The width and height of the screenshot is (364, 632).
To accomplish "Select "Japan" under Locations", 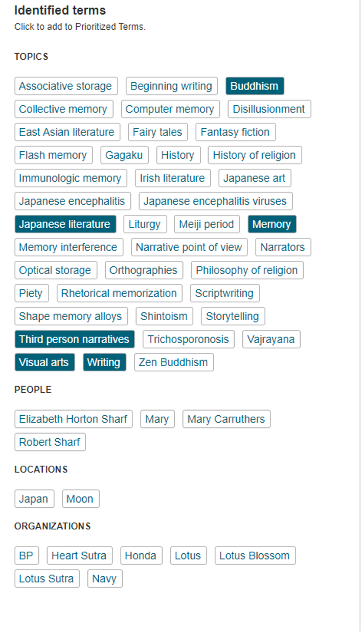I will tap(34, 499).
